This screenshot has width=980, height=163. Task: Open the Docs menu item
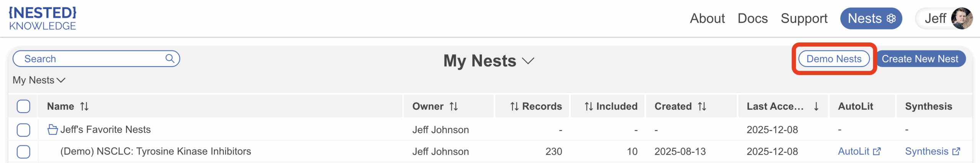click(x=752, y=18)
